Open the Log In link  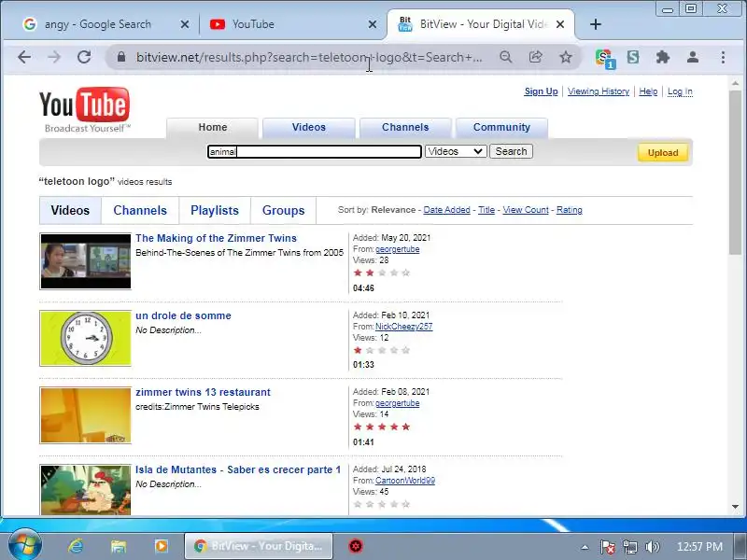(680, 91)
